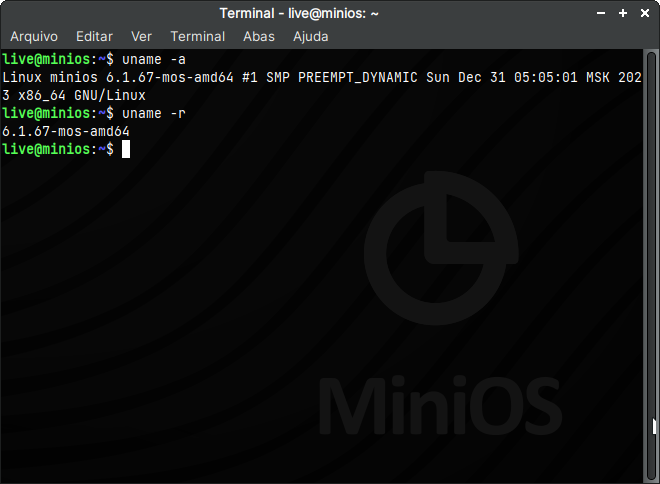Click the window title 'Terminal - live@minios: ~'
Screen dimensions: 660x484
click(x=299, y=13)
